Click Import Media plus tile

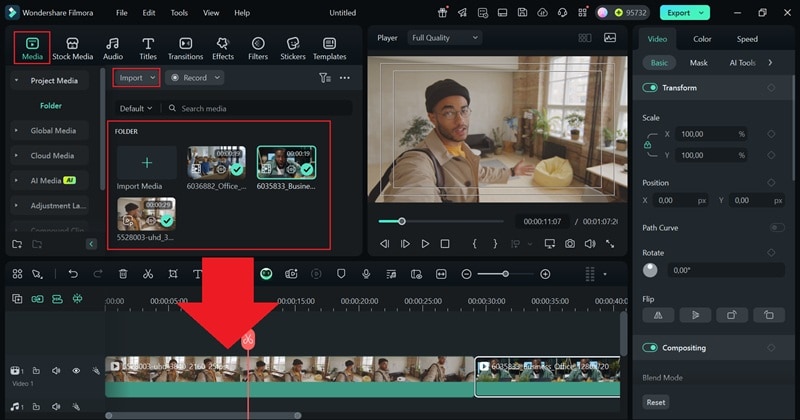click(147, 163)
